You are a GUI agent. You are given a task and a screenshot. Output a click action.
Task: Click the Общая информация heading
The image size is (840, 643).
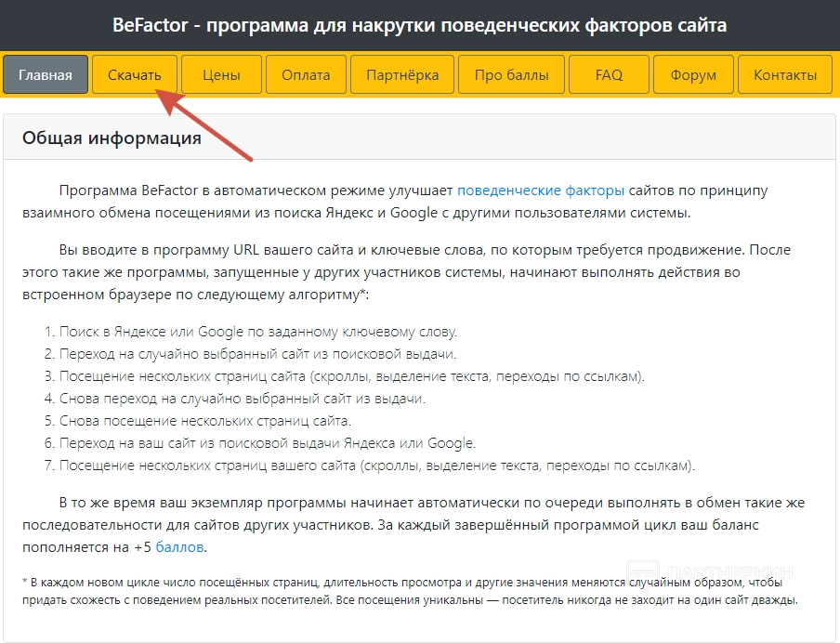112,138
